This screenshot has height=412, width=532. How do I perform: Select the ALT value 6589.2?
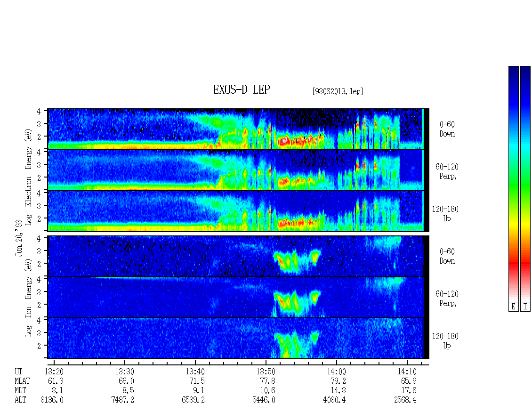click(x=193, y=400)
